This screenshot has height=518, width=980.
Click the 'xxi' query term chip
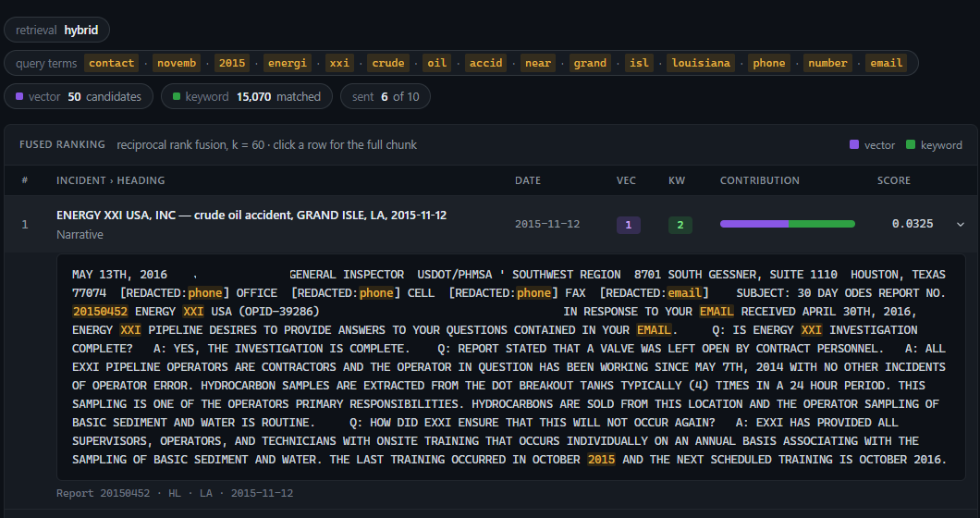[339, 63]
